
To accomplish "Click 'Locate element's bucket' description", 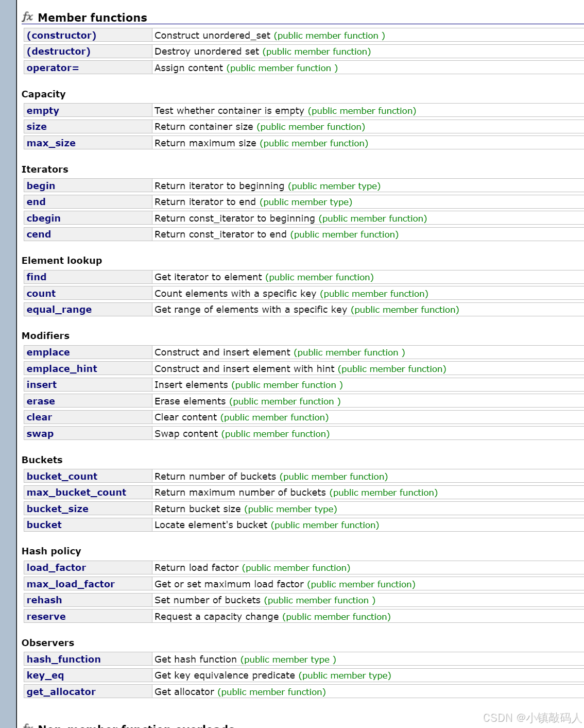I will pos(211,525).
